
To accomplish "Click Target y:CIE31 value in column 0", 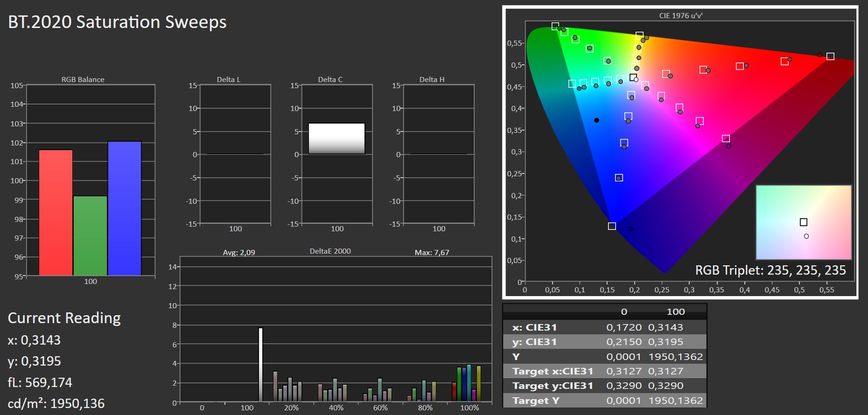I will [x=624, y=386].
